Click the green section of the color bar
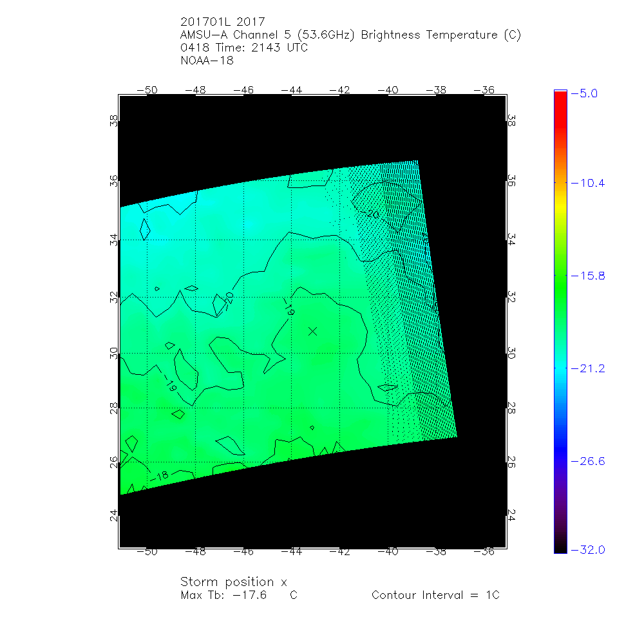The height and width of the screenshot is (644, 644). [560, 283]
